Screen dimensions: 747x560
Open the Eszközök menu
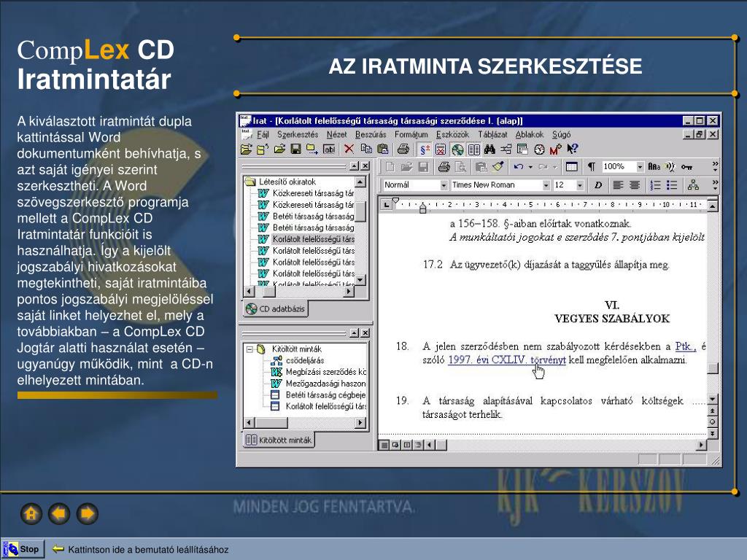click(x=452, y=135)
